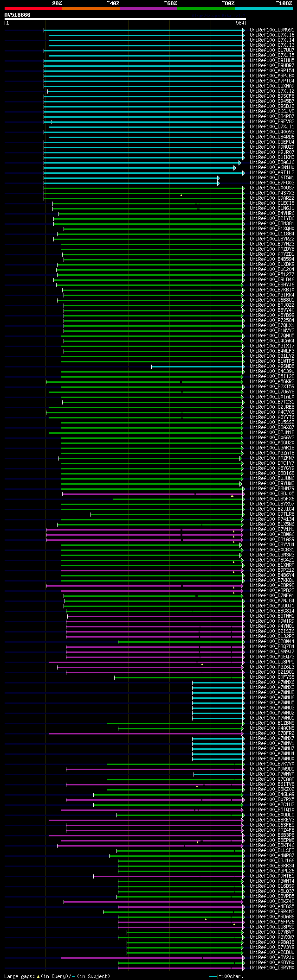Select hit label UniRef100_P74134
The width and height of the screenshot is (297, 980).
(x=272, y=519)
